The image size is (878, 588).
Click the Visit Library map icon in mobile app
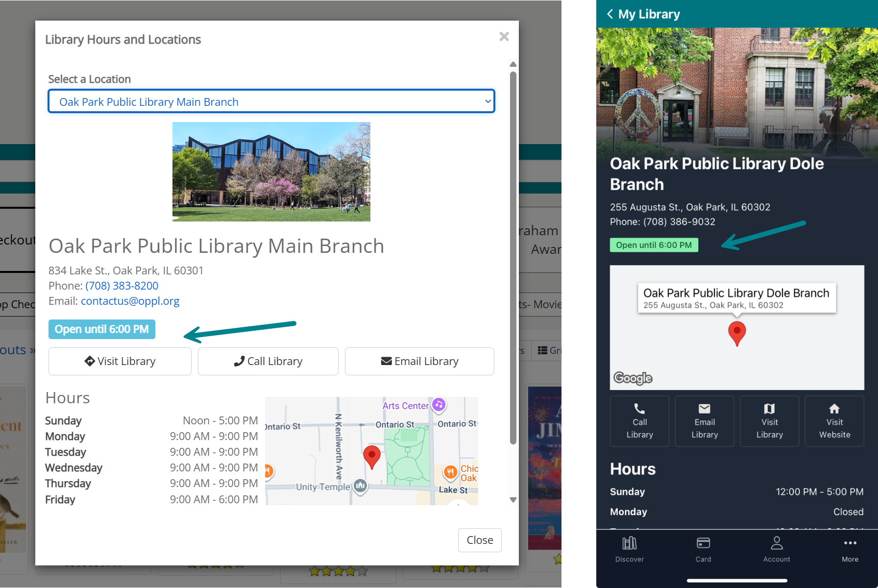point(769,409)
